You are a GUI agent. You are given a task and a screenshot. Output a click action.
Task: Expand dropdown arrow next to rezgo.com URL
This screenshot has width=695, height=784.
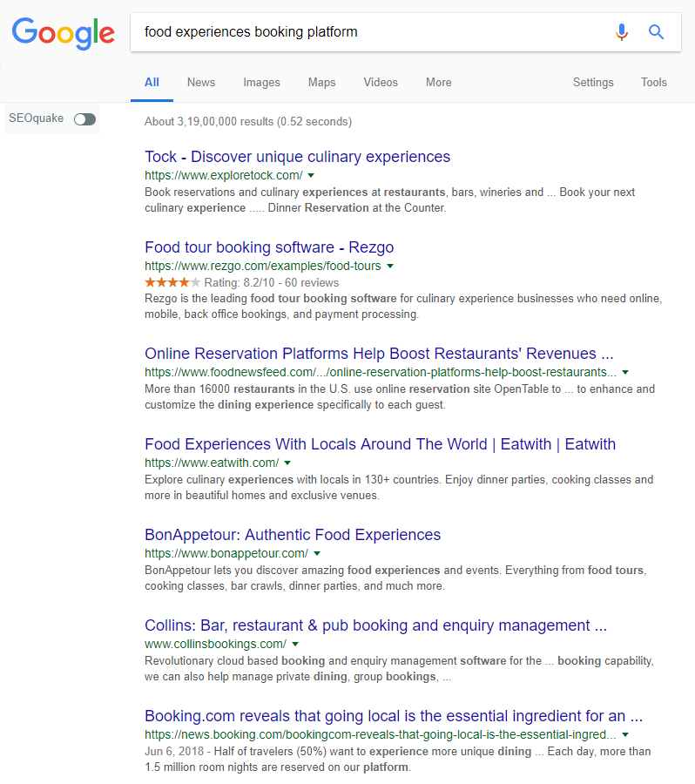point(390,266)
